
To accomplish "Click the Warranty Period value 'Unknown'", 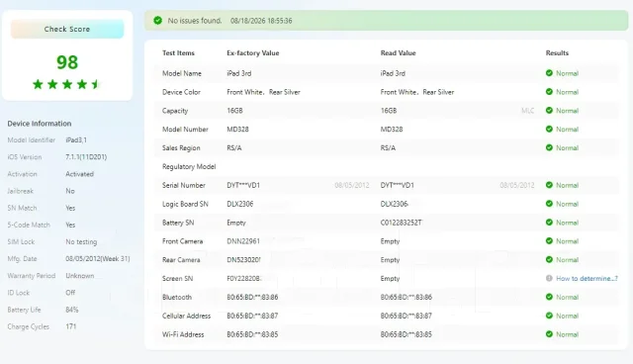I will [79, 276].
